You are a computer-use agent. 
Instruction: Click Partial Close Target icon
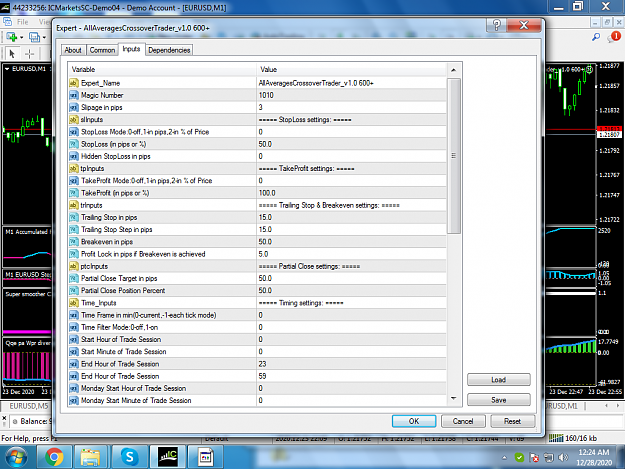pyautogui.click(x=74, y=279)
